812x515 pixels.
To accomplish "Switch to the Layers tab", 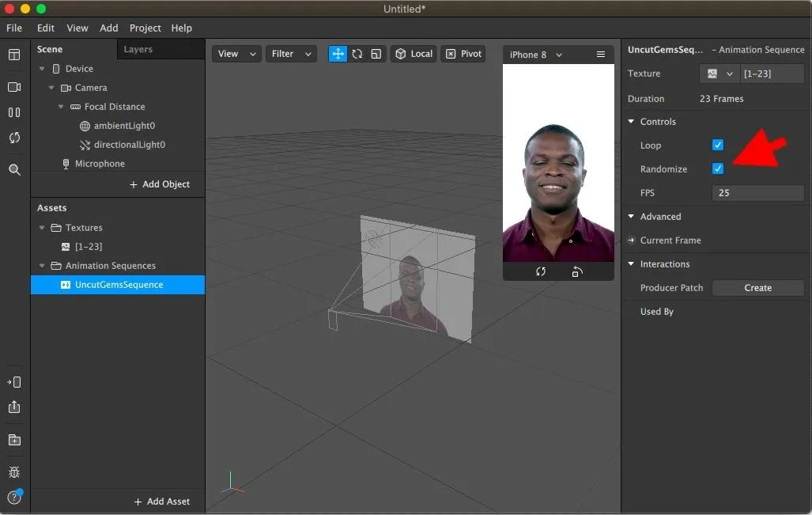I will pyautogui.click(x=138, y=49).
